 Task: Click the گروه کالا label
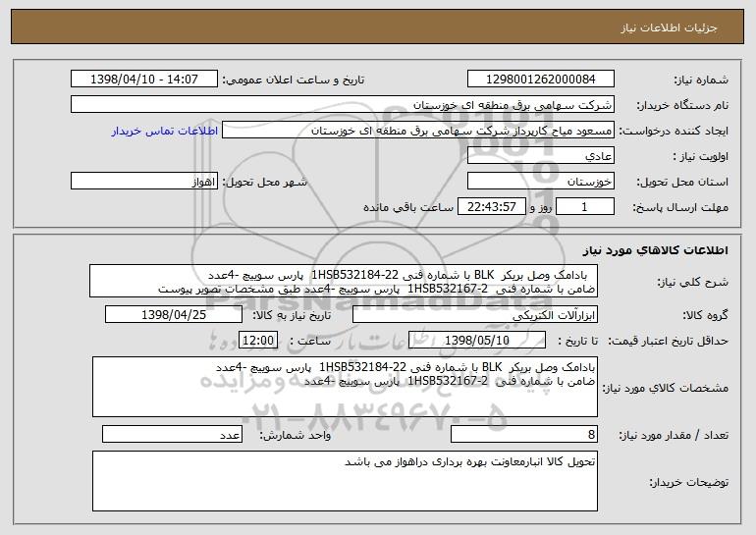[x=705, y=316]
